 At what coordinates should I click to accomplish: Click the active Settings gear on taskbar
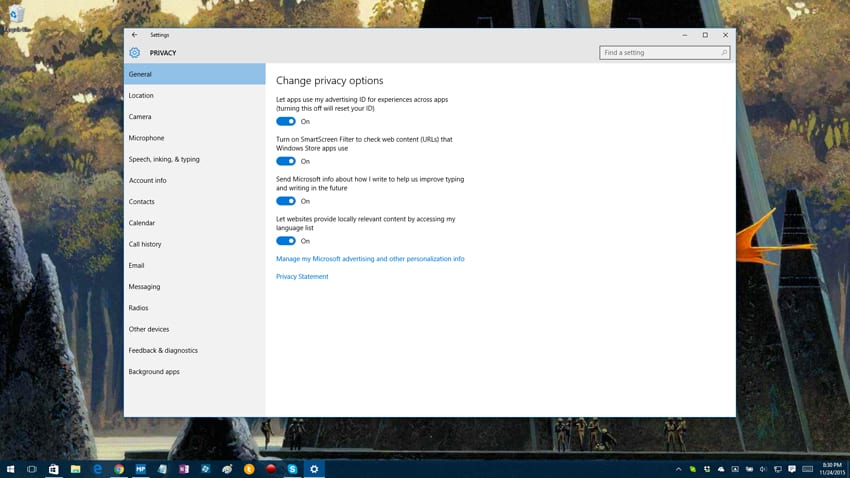tap(314, 469)
